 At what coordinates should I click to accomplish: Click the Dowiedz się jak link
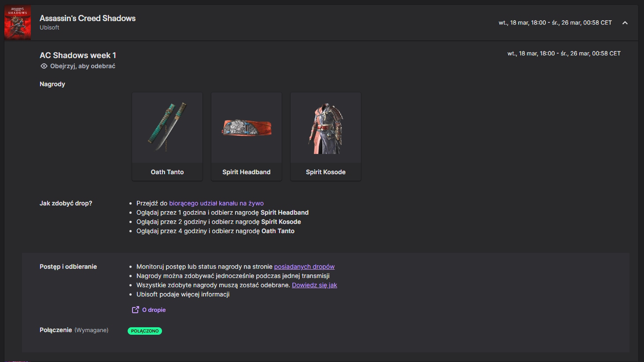coord(314,285)
